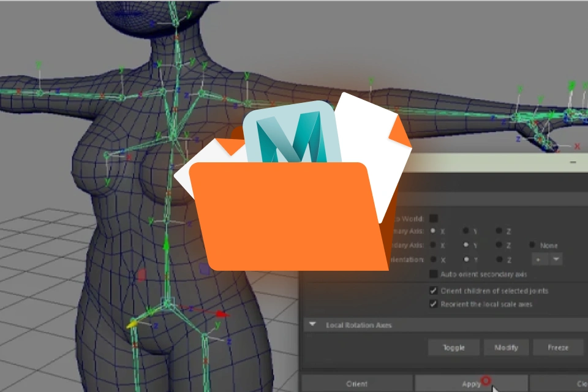This screenshot has height=392, width=588.
Task: Click the Orient button
Action: [356, 383]
